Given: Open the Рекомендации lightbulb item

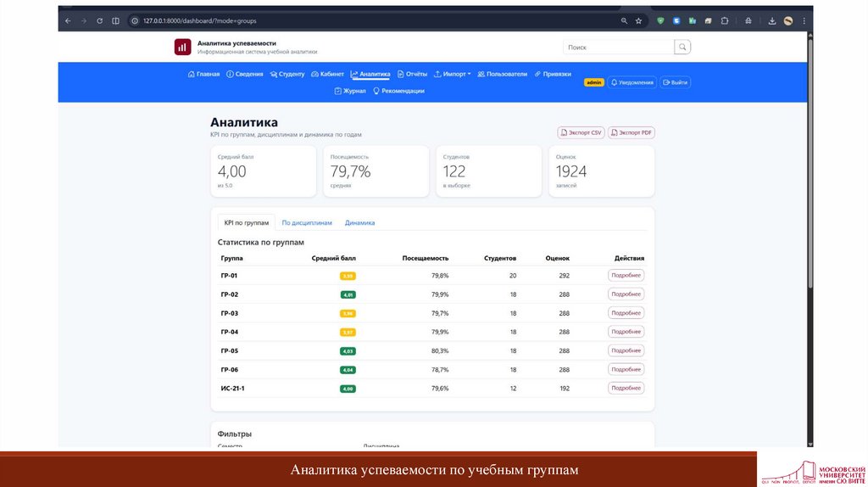Looking at the screenshot, I should [398, 91].
